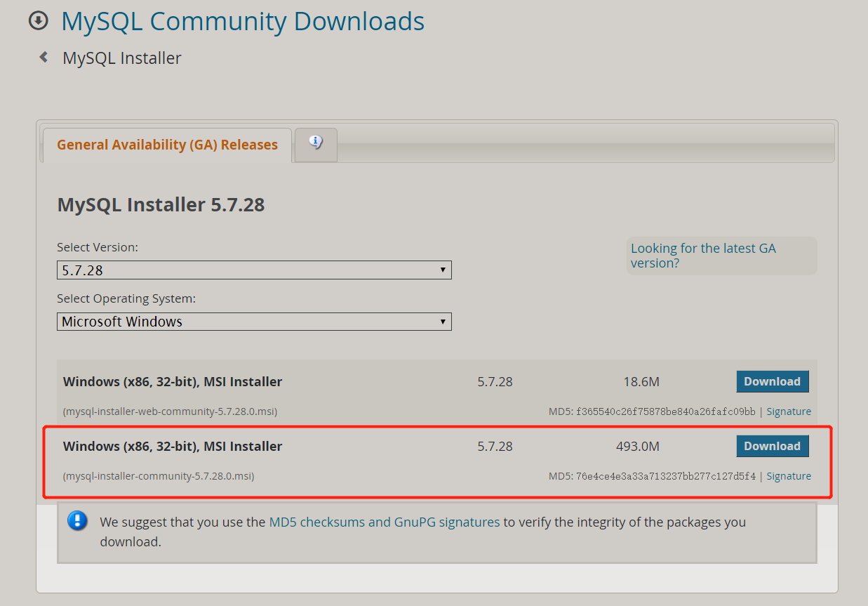Open the Select Version dropdown showing 5.7.28
868x606 pixels.
pyautogui.click(x=254, y=270)
